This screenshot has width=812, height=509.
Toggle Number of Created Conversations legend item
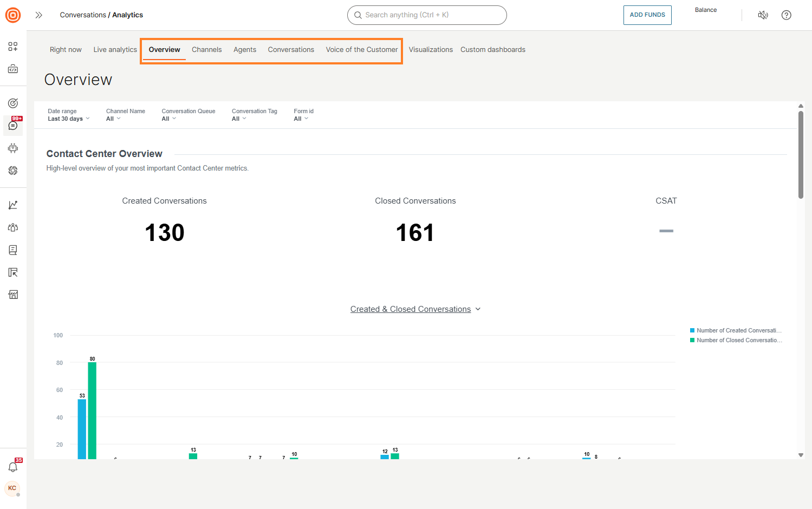coord(736,330)
